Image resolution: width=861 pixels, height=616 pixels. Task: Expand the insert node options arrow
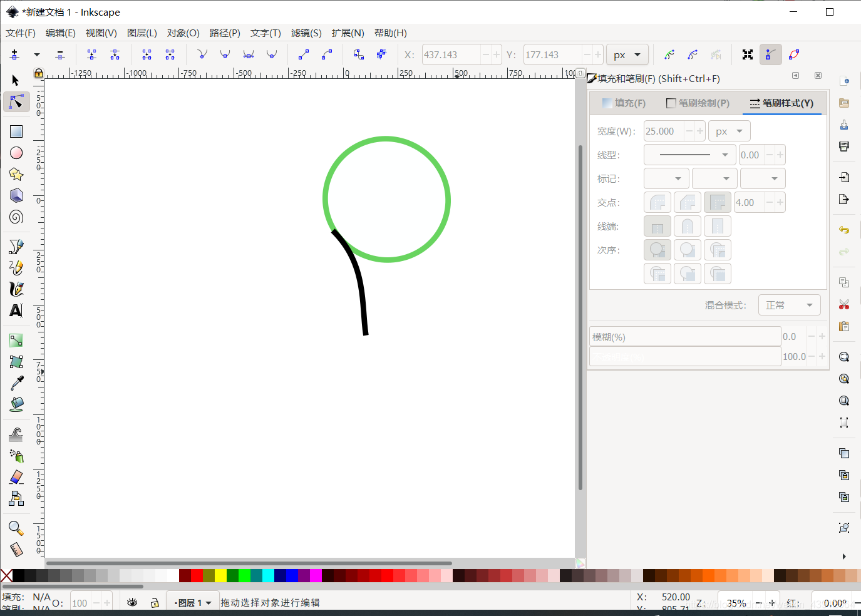pos(37,55)
